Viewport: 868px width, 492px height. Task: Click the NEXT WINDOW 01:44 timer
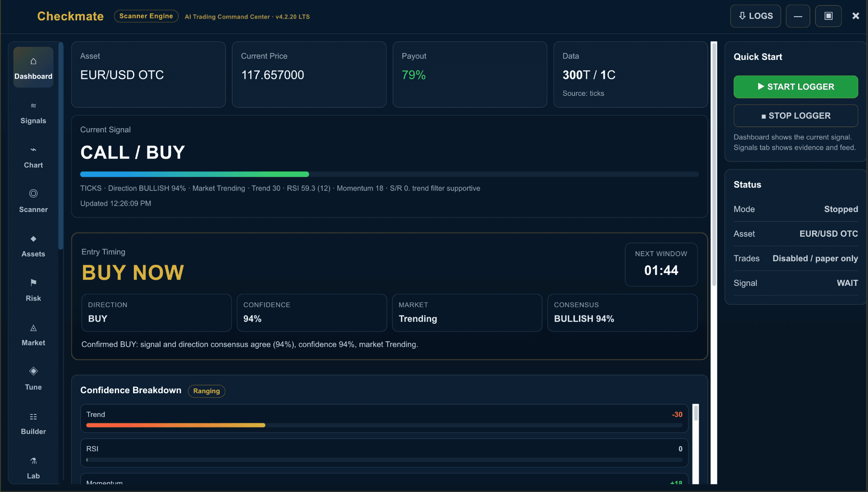pyautogui.click(x=661, y=264)
